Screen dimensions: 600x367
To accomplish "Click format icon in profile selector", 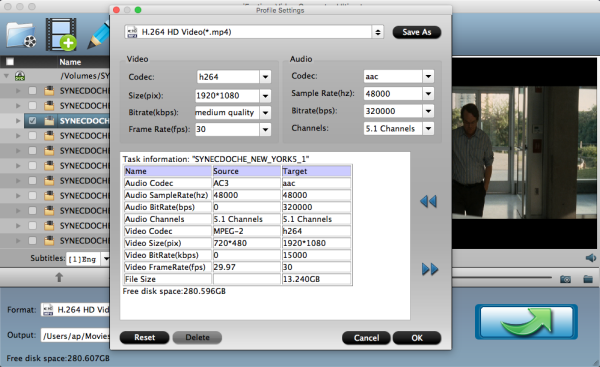I will 132,32.
